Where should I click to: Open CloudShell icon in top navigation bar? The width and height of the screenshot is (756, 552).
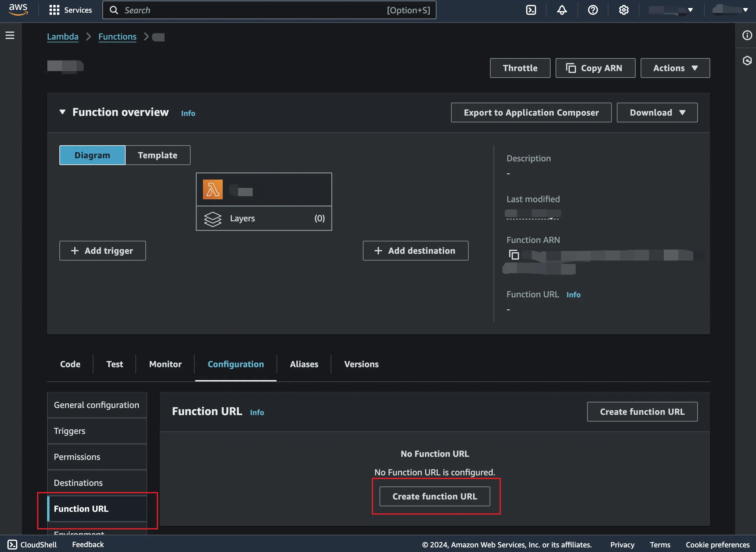[x=531, y=10]
